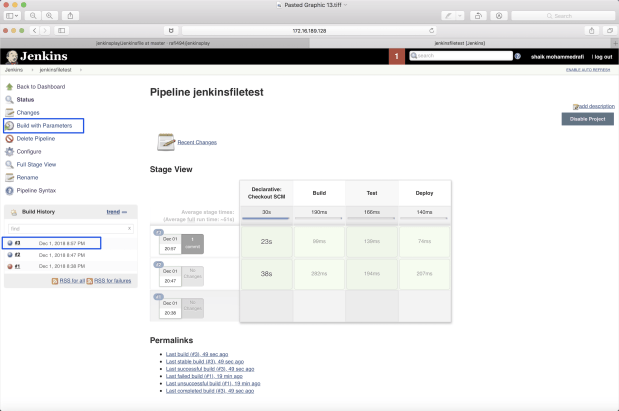The image size is (619, 411).
Task: Open Back to Dashboard link
Action: [x=41, y=86]
